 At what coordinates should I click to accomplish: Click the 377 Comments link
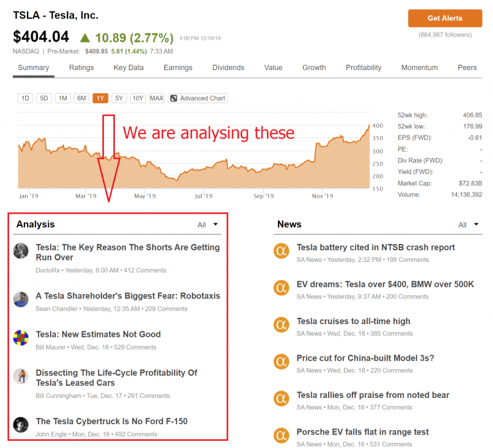coord(391,408)
